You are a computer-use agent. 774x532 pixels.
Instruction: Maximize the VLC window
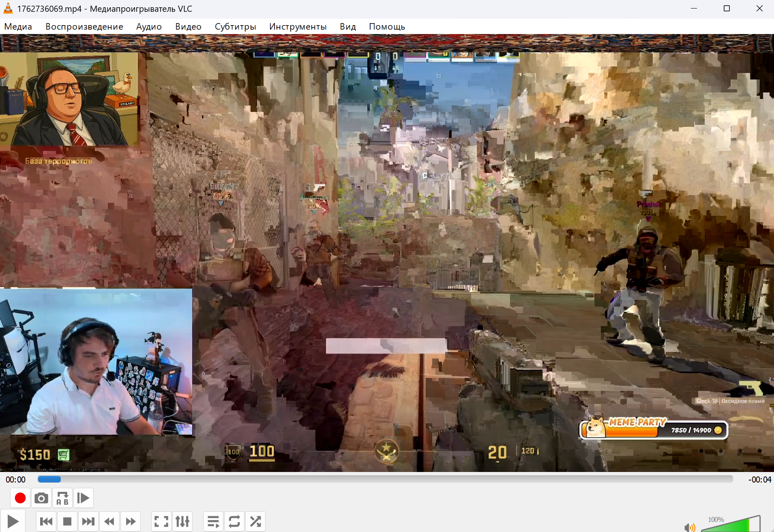coord(727,9)
